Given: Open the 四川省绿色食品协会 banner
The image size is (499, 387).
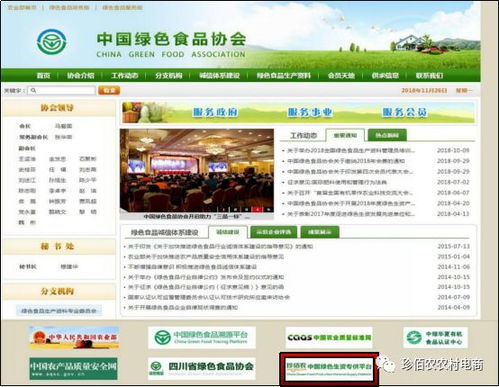Looking at the screenshot, I should [202, 368].
